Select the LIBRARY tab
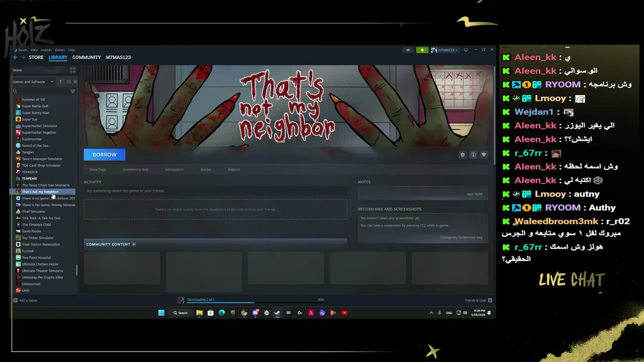This screenshot has height=362, width=644. coord(58,57)
